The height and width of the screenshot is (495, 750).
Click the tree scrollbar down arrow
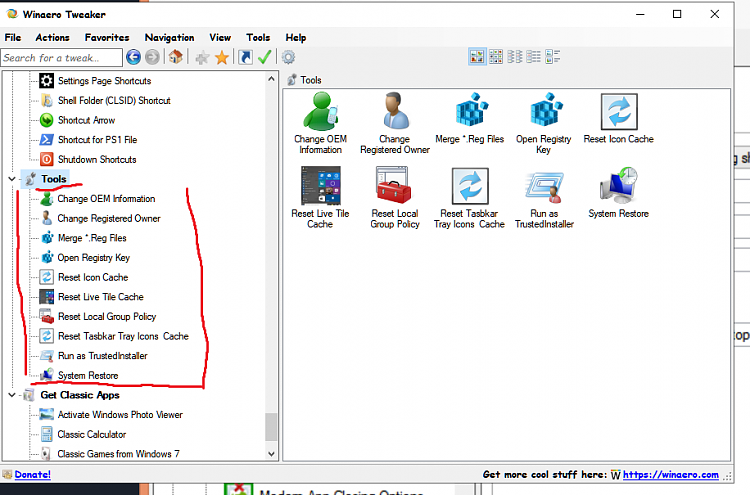click(x=271, y=454)
